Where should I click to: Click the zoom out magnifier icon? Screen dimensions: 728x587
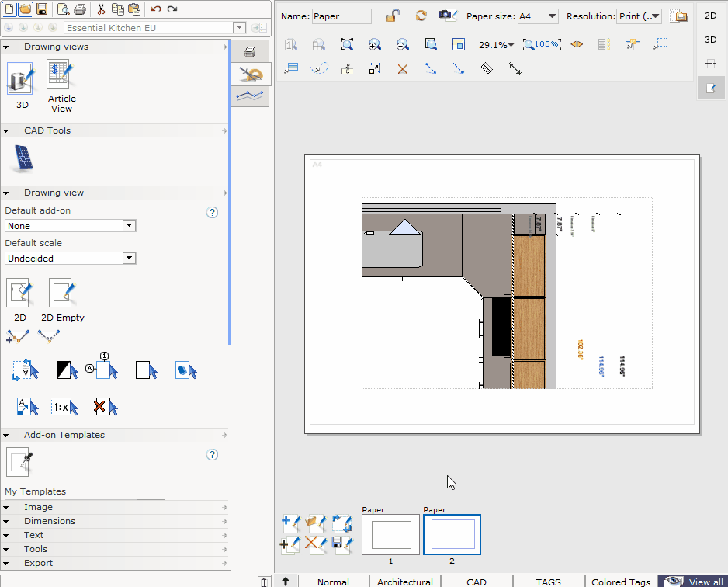coord(402,44)
